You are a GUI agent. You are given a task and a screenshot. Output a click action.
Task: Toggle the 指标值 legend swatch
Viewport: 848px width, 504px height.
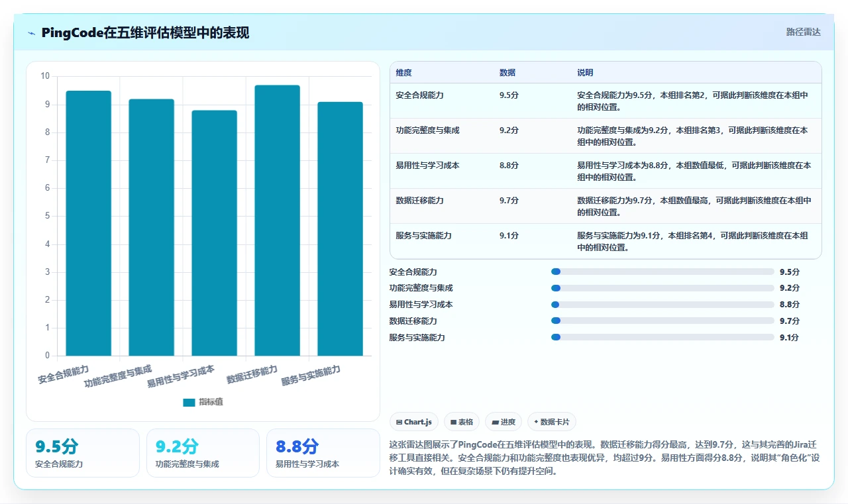point(189,402)
